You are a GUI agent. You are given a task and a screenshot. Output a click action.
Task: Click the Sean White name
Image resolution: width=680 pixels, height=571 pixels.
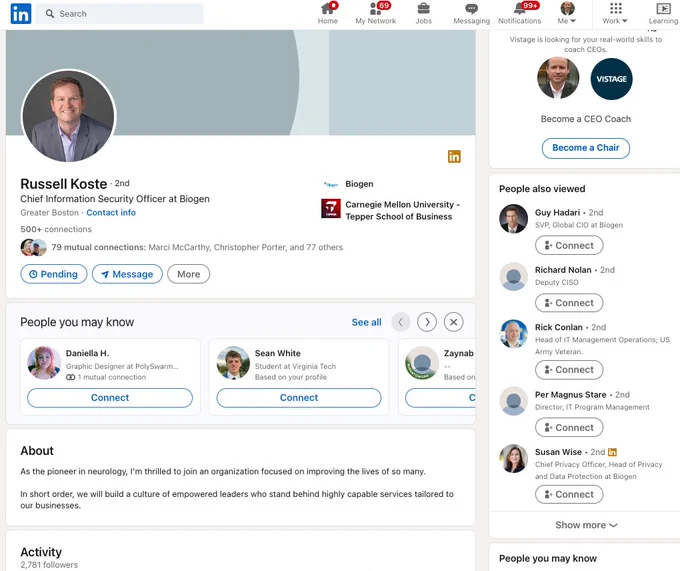tap(278, 353)
